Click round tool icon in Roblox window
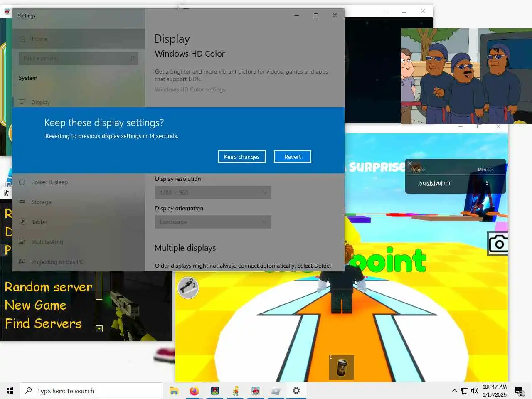The image size is (532, 399). (x=188, y=288)
